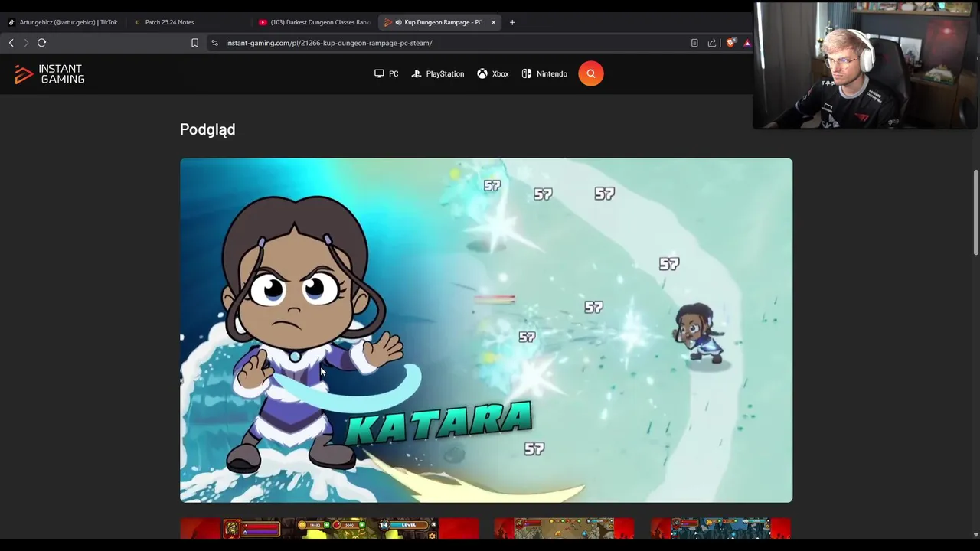Switch to the TikTok Artur.gebicz tab

coord(64,22)
